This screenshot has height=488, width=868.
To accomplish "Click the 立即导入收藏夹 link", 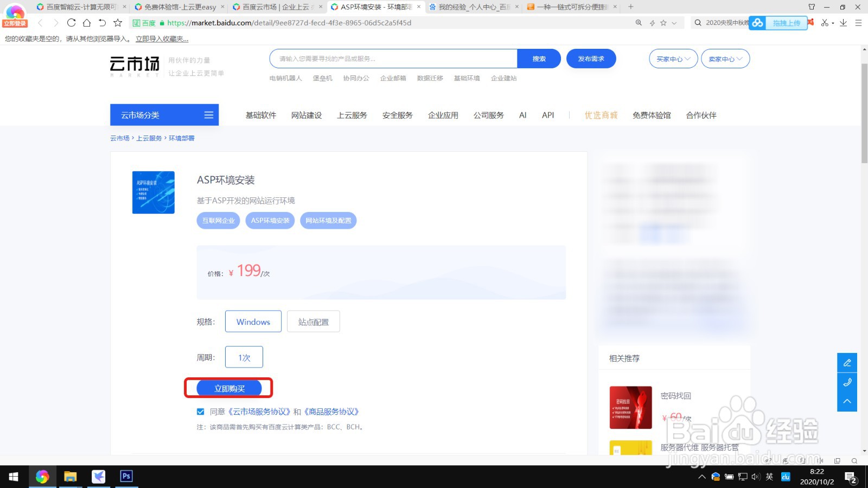I will 162,39.
